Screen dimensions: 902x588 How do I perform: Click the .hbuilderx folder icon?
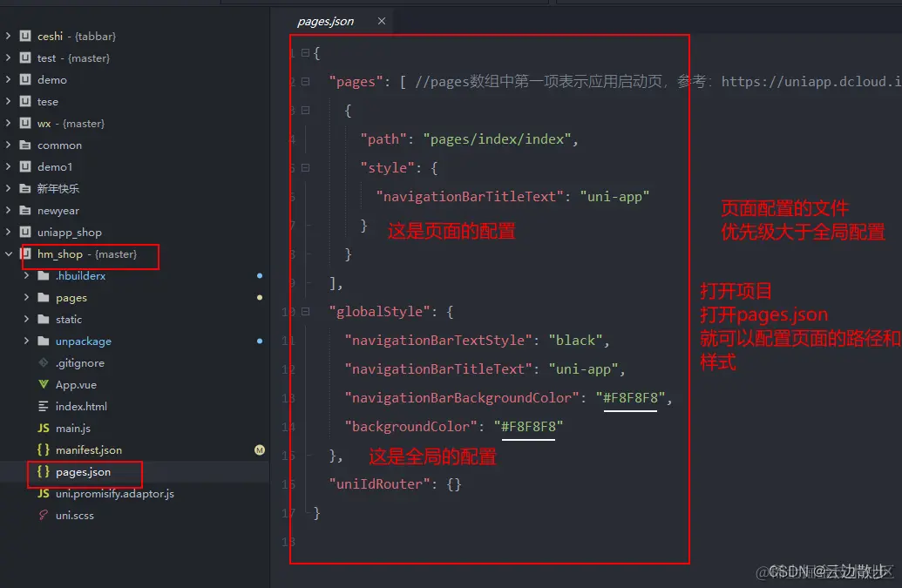pos(44,275)
